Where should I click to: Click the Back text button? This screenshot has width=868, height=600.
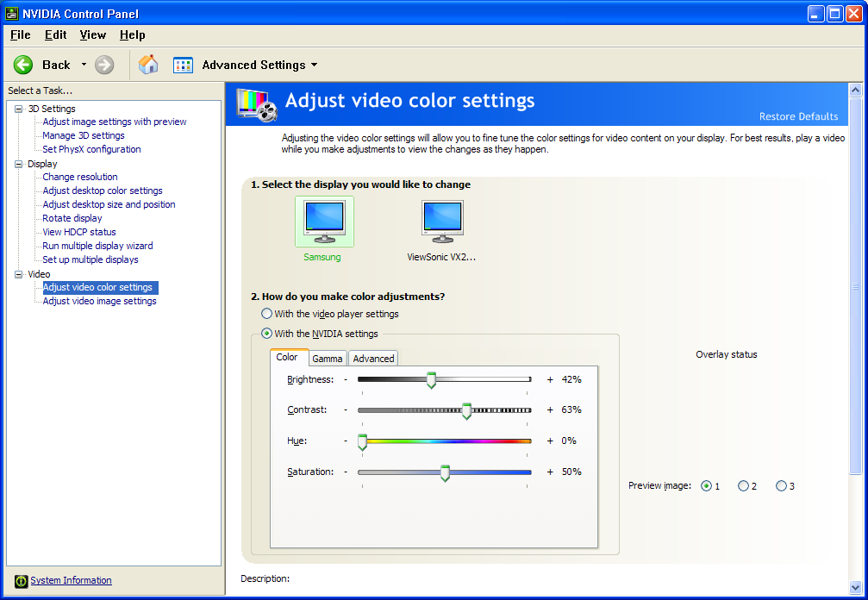click(56, 65)
